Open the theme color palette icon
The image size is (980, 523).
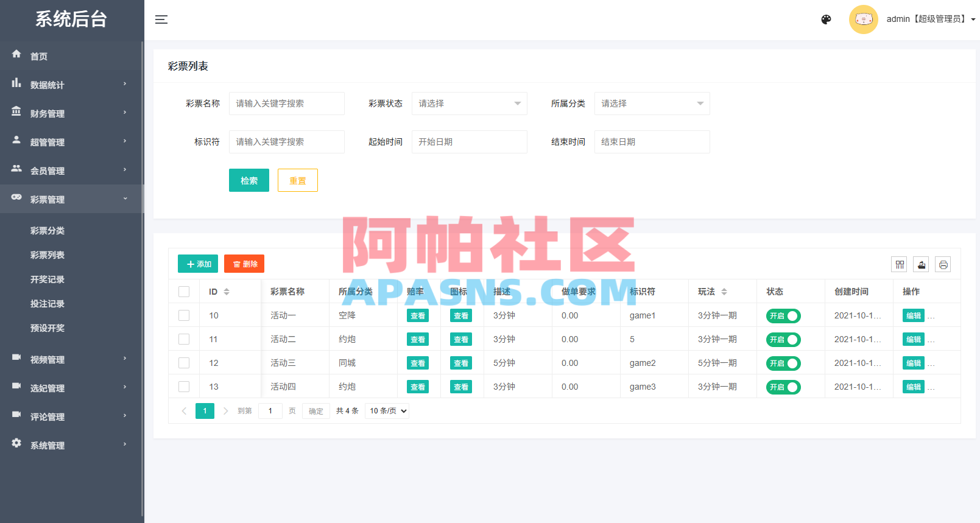(x=826, y=19)
